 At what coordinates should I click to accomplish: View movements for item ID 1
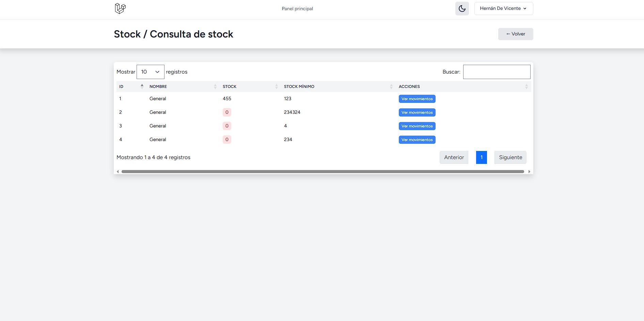click(x=417, y=99)
